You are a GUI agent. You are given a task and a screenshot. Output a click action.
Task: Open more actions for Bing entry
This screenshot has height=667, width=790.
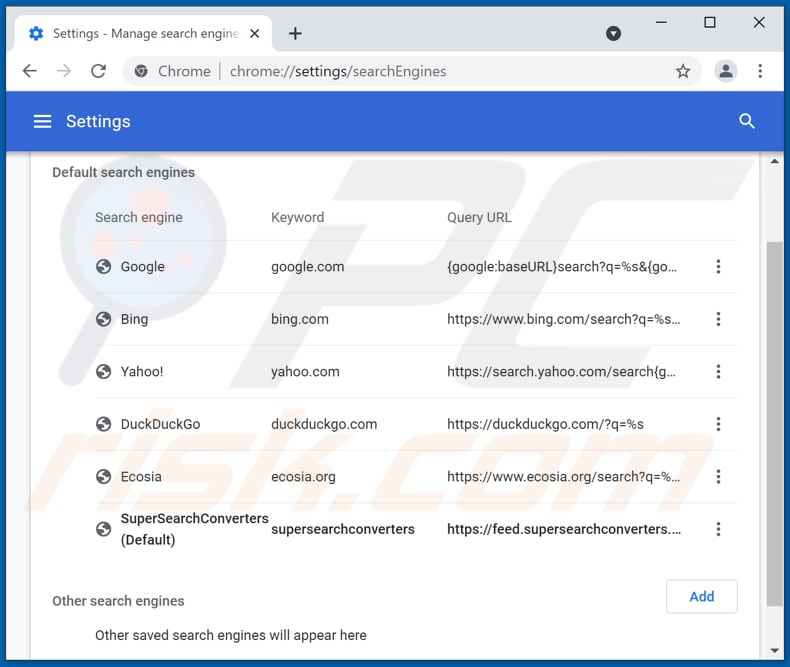coord(718,319)
